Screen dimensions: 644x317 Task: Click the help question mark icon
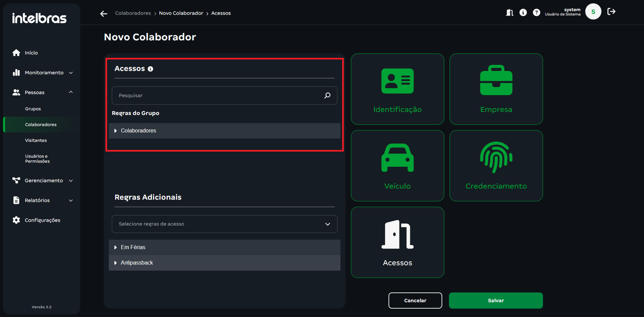click(536, 13)
